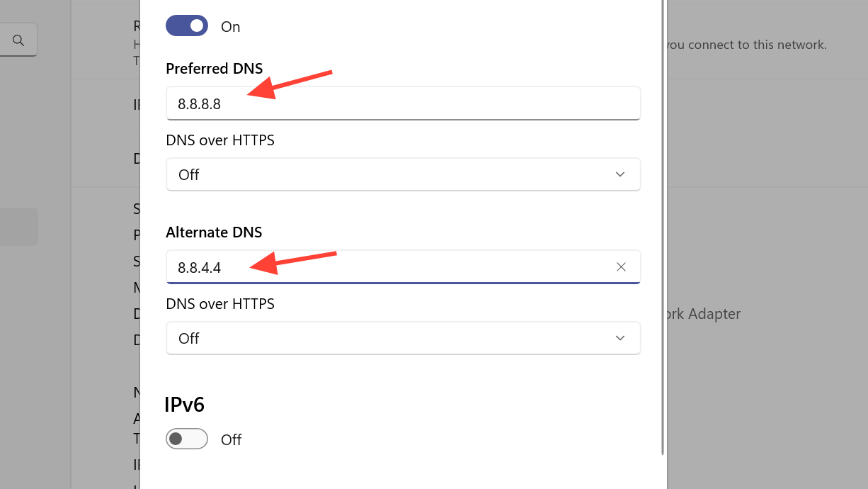
Task: Focus the Preferred DNS field showing 8.8.8.8
Action: [x=403, y=103]
